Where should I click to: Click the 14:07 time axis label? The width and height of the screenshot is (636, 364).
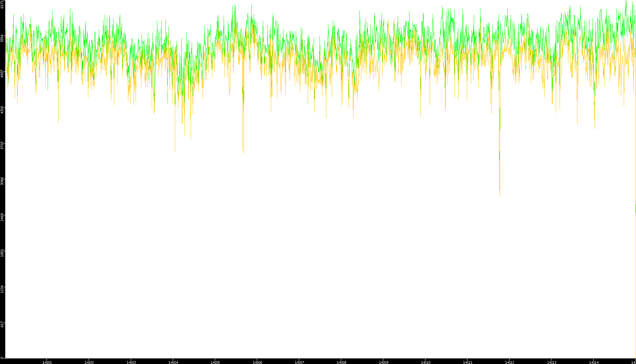(299, 362)
